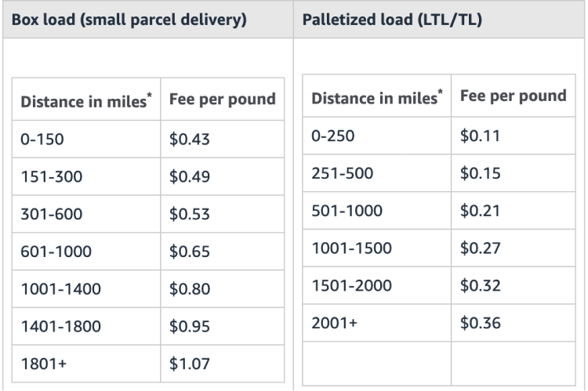Viewport: 588px width, 391px height.
Task: Select the $0.80 fee cell
Action: 190,289
